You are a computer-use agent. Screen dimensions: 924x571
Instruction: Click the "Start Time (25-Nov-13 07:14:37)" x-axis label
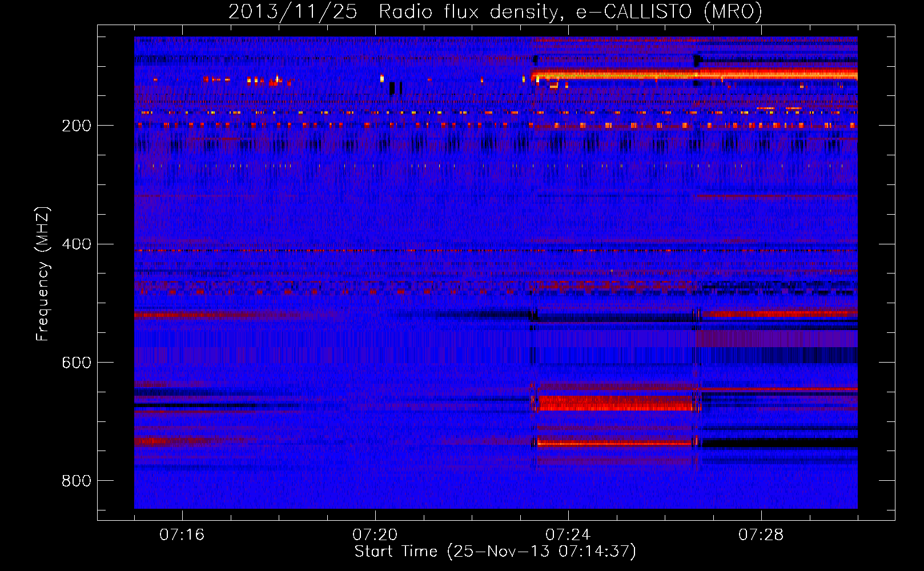[495, 552]
